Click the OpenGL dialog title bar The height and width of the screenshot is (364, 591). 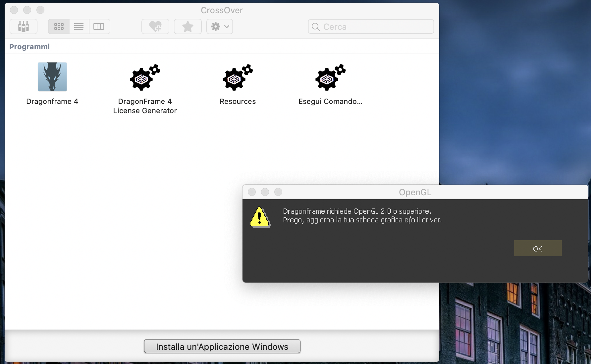tap(415, 192)
